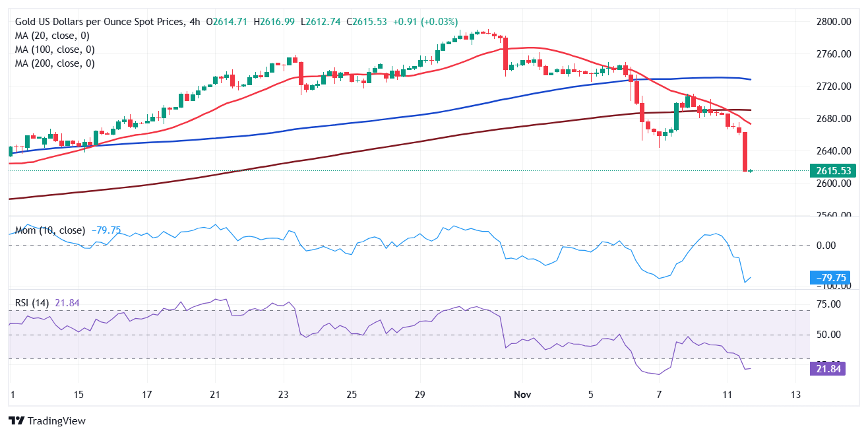The width and height of the screenshot is (868, 435).
Task: Click the +0.91 (+0.03%) change text
Action: (424, 21)
